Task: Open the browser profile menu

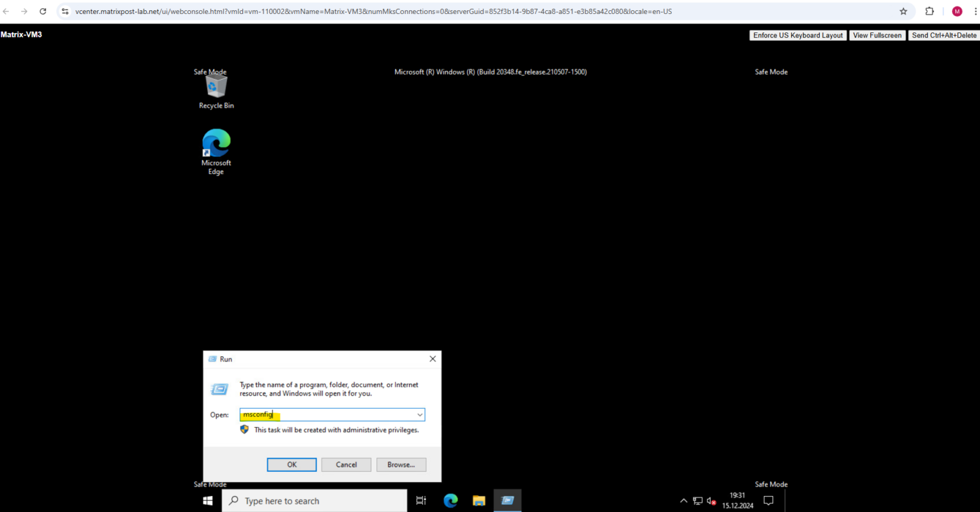Action: (956, 11)
